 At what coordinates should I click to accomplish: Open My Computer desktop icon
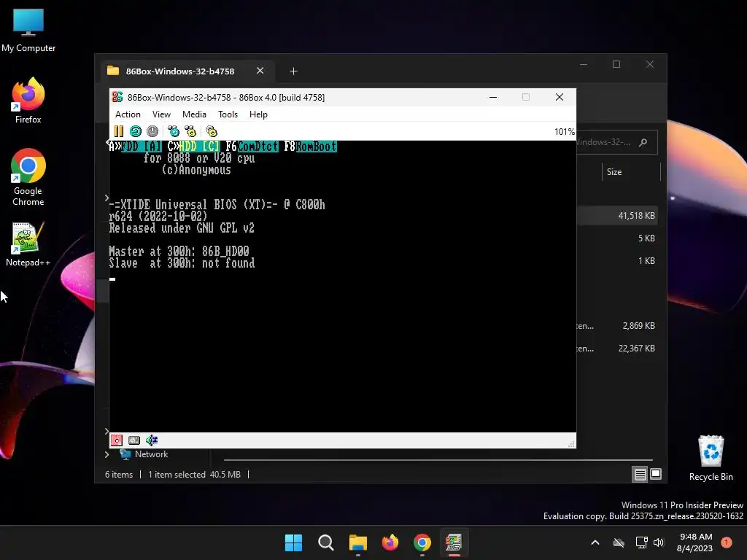(28, 31)
